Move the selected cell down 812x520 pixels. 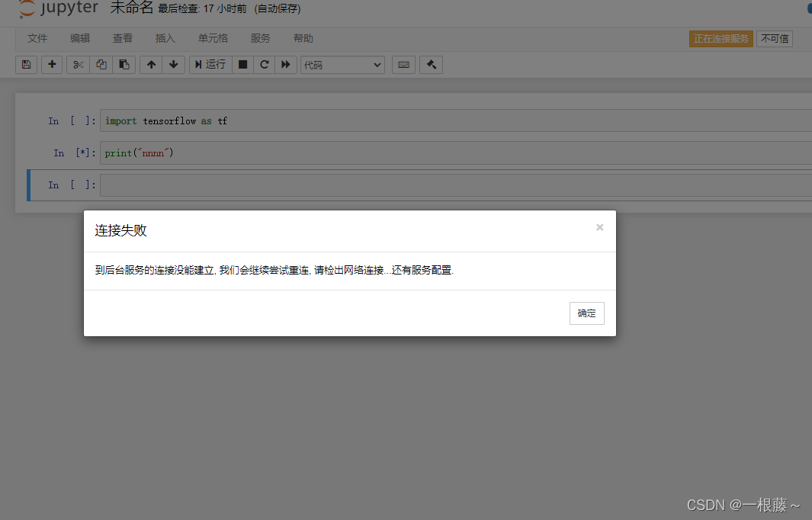pyautogui.click(x=173, y=65)
